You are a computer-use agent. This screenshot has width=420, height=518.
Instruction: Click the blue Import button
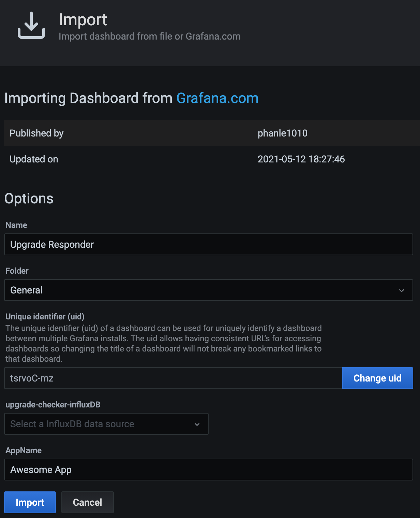[30, 502]
